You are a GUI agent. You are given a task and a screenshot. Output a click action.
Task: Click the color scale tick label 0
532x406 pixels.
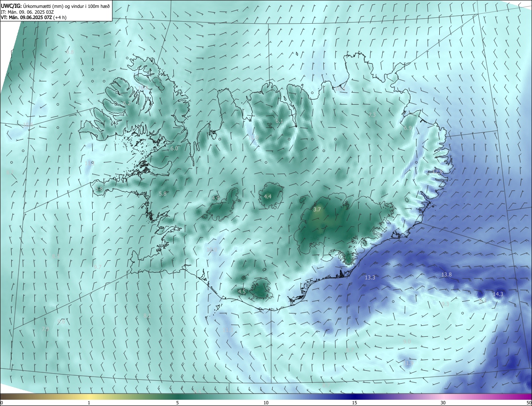[2, 403]
